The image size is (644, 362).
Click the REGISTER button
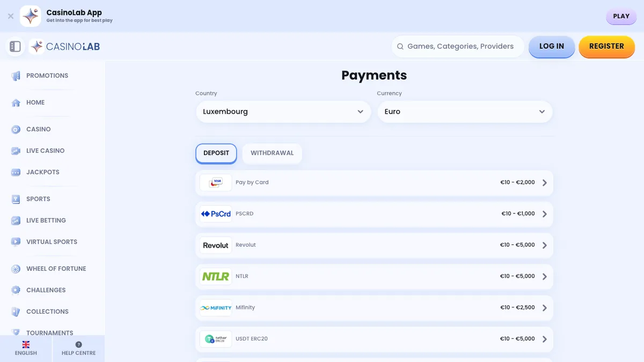point(606,47)
